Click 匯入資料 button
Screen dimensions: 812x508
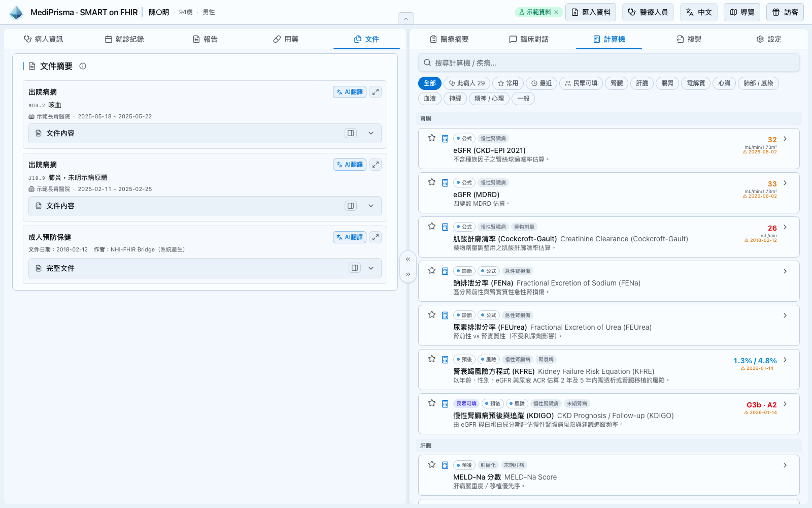591,12
